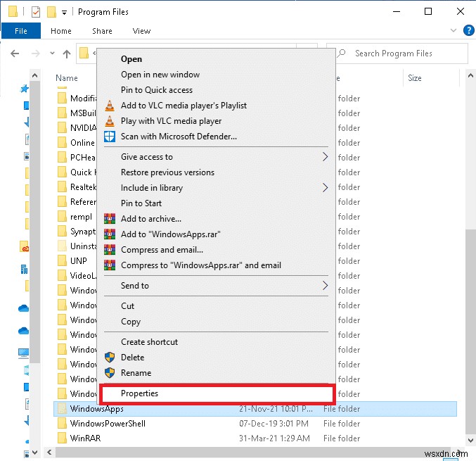476x461 pixels.
Task: Click the Up one level arrow
Action: coord(67,53)
